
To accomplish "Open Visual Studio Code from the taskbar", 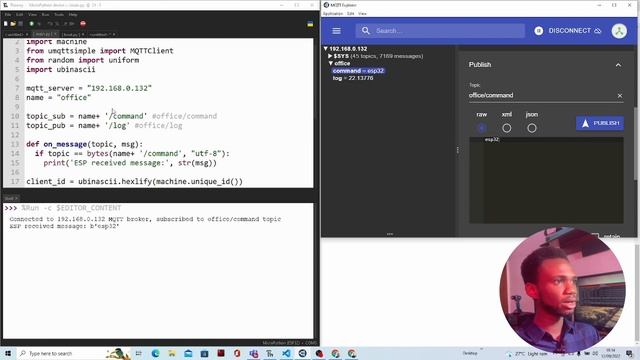I will click(286, 353).
